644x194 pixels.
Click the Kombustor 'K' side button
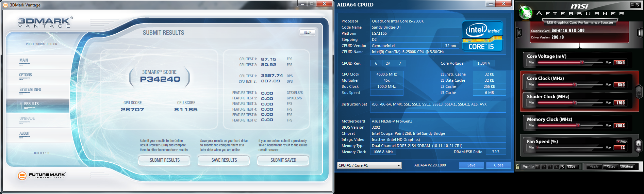click(519, 33)
